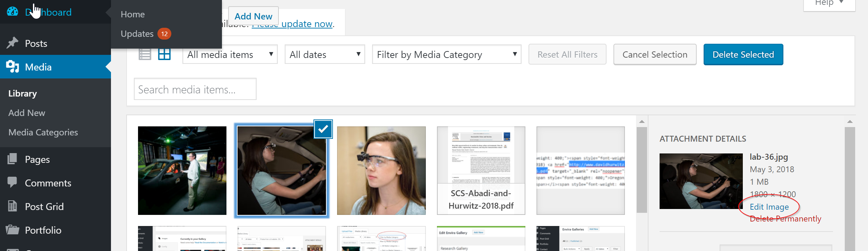The width and height of the screenshot is (868, 251).
Task: Select the Envira Galleries list thumbnail
Action: click(x=581, y=239)
